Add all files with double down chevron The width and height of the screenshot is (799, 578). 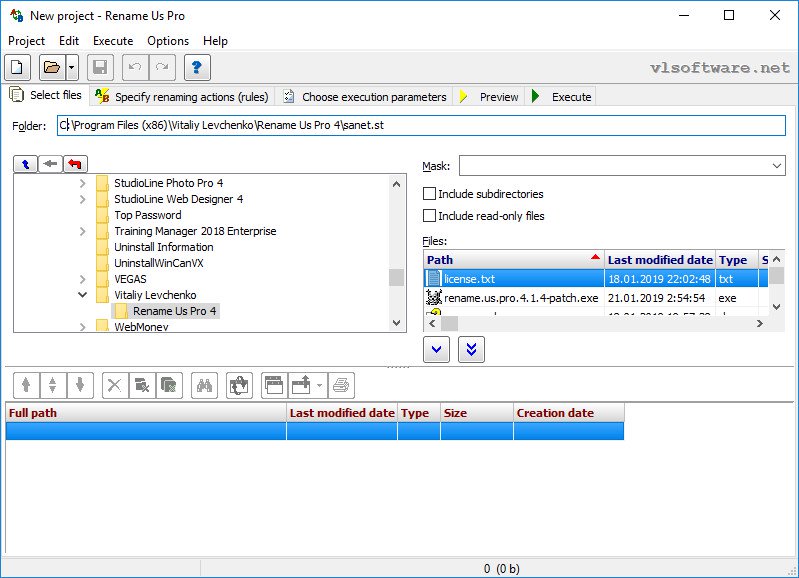(471, 349)
